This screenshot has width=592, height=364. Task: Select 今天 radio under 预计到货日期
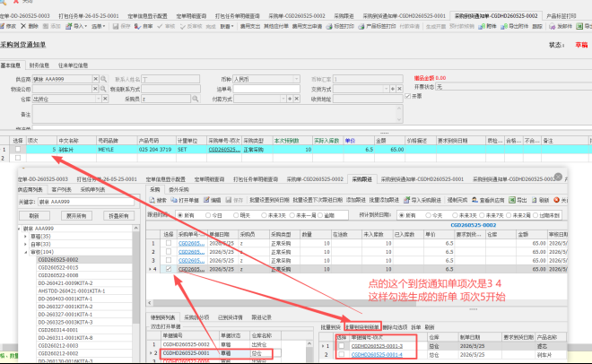coord(428,215)
